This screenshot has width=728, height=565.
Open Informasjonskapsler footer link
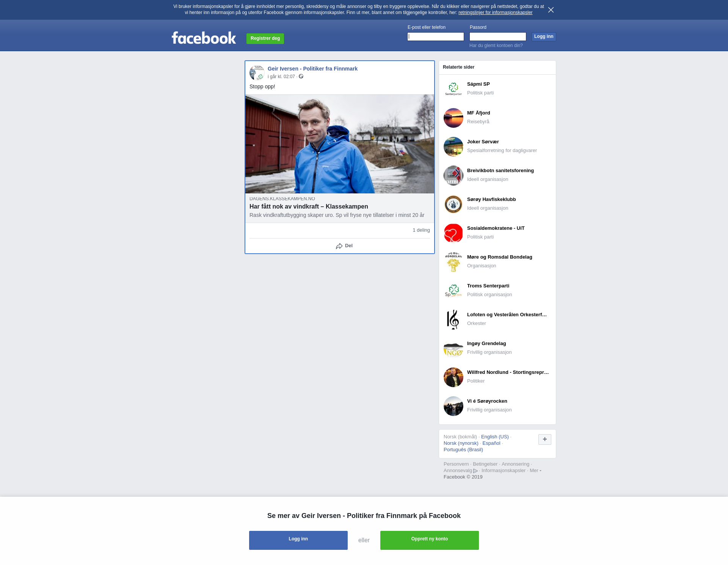pos(504,471)
